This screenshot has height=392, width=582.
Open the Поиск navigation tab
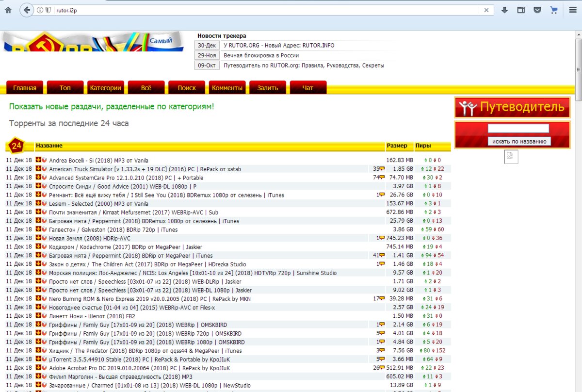[187, 88]
